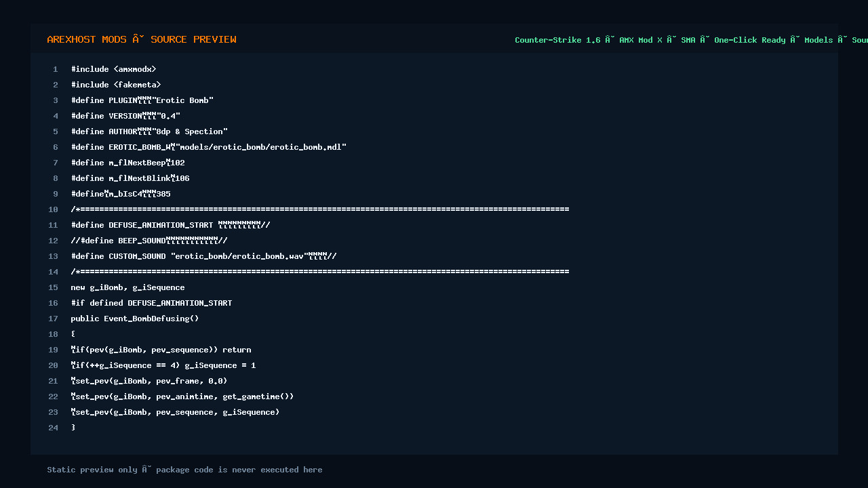Select the set_pev line with "pev_animtime, get_gametime()"
Image resolution: width=868 pixels, height=488 pixels.
point(182,396)
